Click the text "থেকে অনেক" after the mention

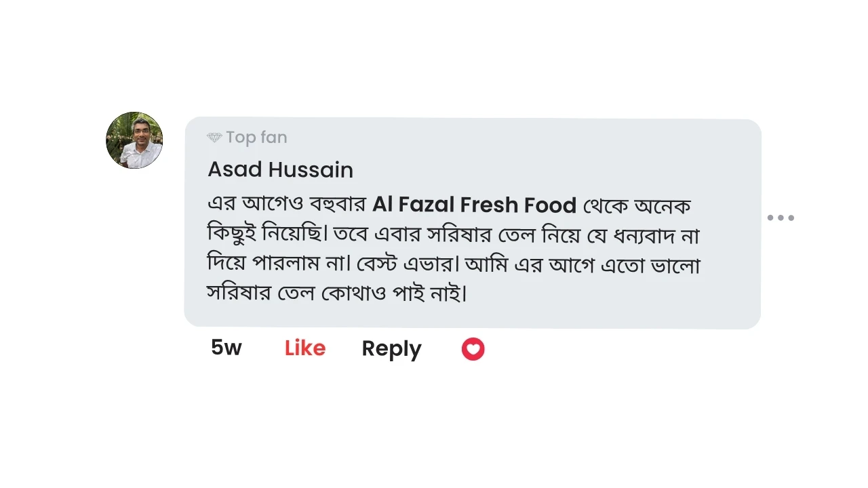coord(637,205)
